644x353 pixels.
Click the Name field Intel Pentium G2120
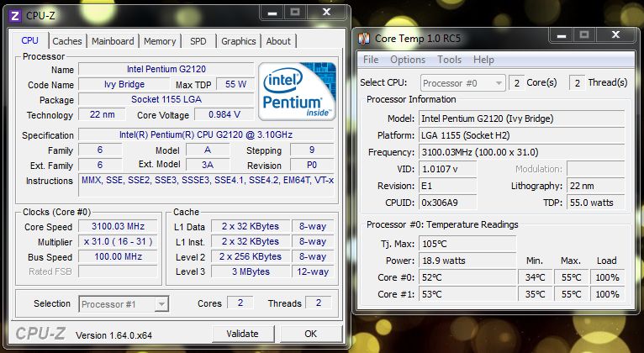click(166, 69)
